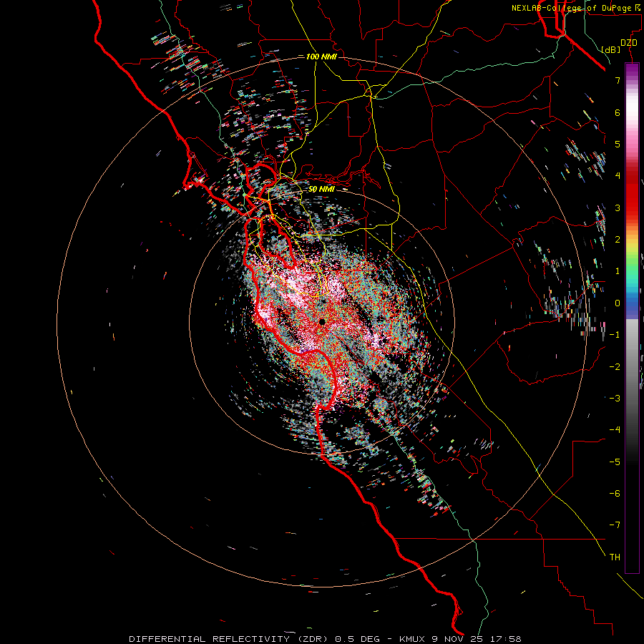
Task: Click the "-4" value on the color scale
Action: 615,430
